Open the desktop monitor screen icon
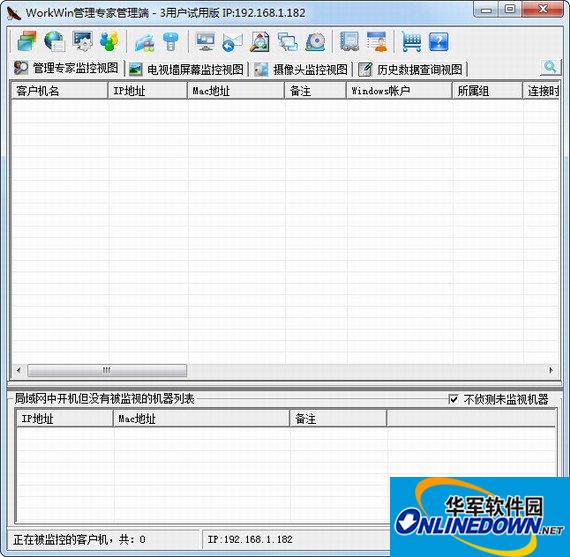 pyautogui.click(x=205, y=41)
